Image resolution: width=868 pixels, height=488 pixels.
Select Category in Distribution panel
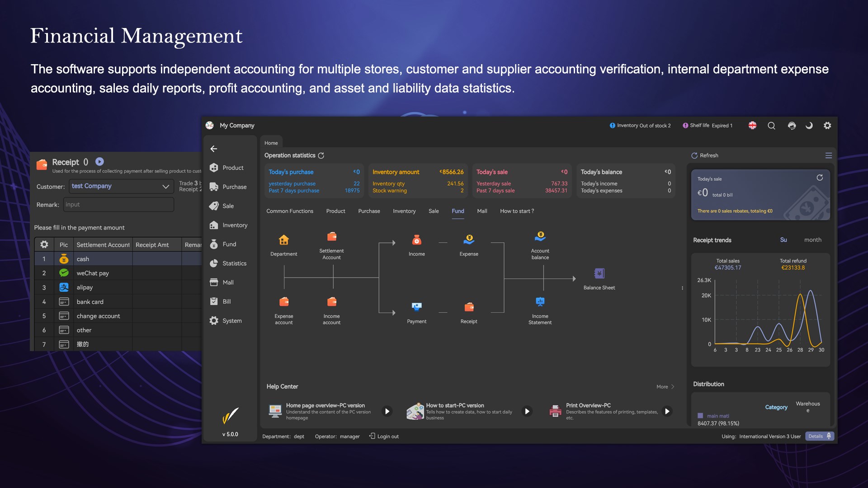[x=776, y=407]
